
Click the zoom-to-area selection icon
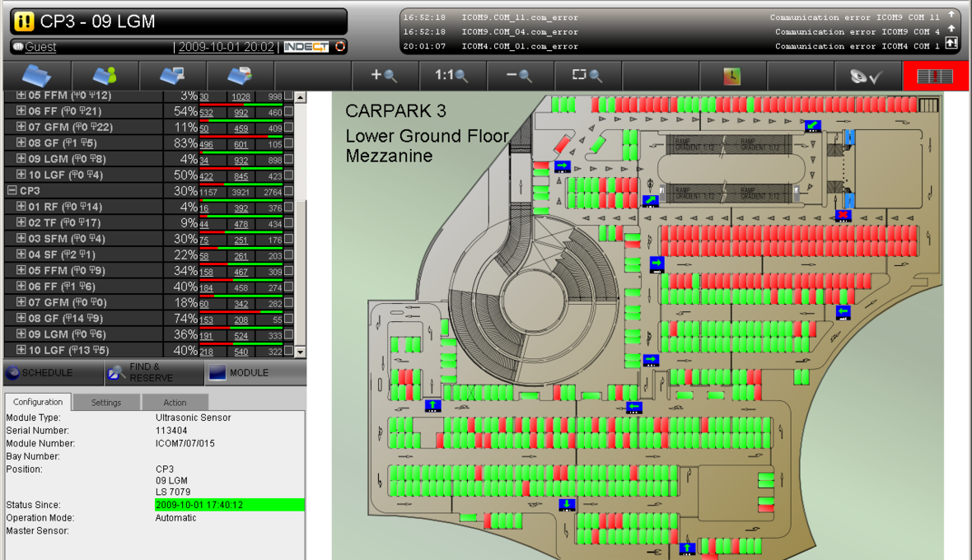(587, 76)
